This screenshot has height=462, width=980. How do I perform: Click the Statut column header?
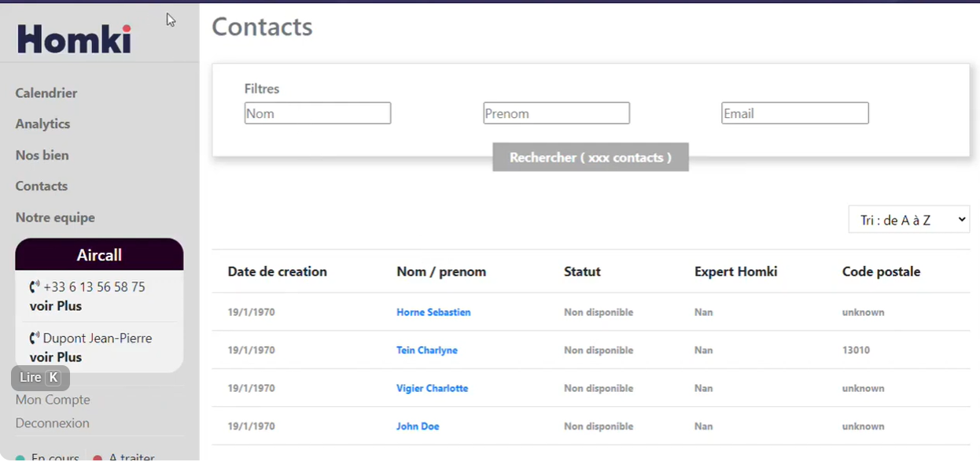coord(582,272)
